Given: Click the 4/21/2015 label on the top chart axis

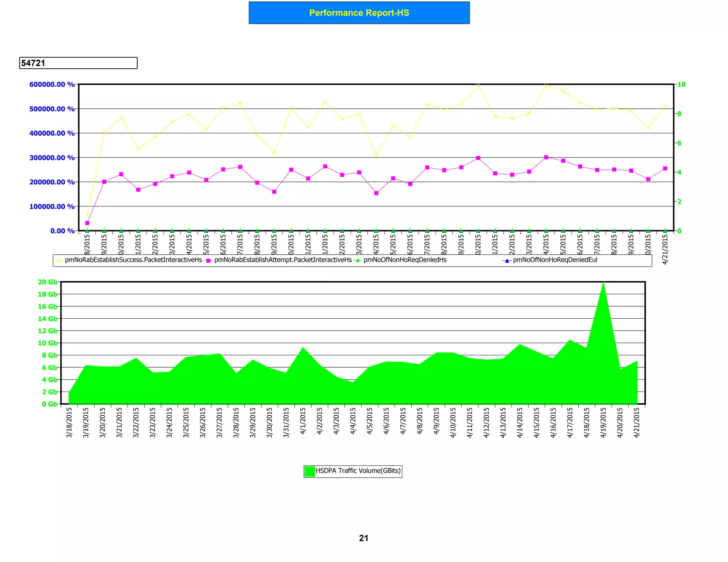Looking at the screenshot, I should click(x=665, y=249).
